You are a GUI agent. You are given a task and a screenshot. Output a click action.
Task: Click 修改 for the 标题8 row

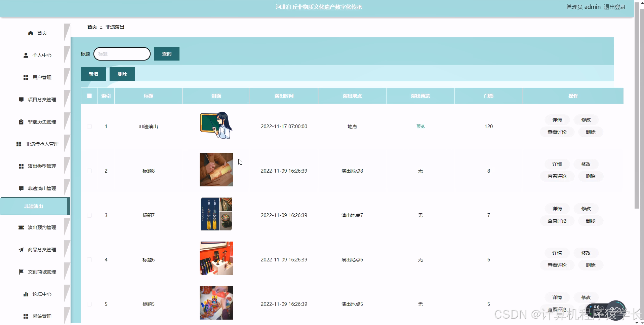(586, 164)
